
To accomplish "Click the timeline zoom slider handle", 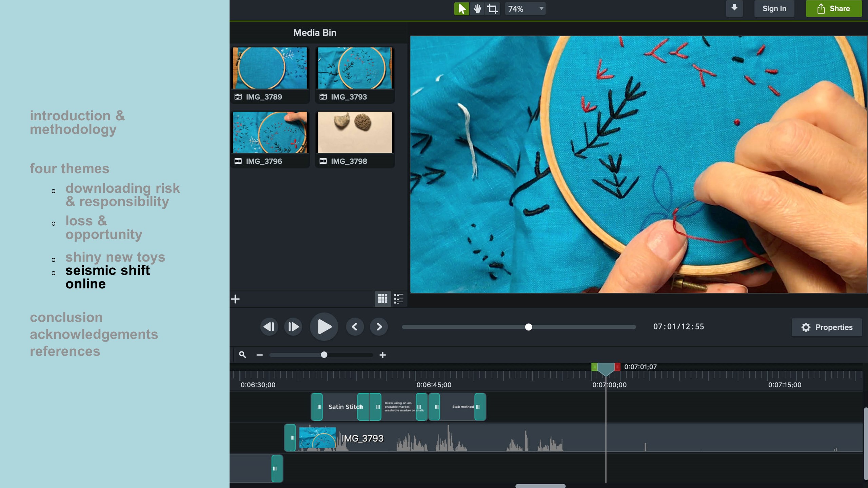I will coord(324,355).
